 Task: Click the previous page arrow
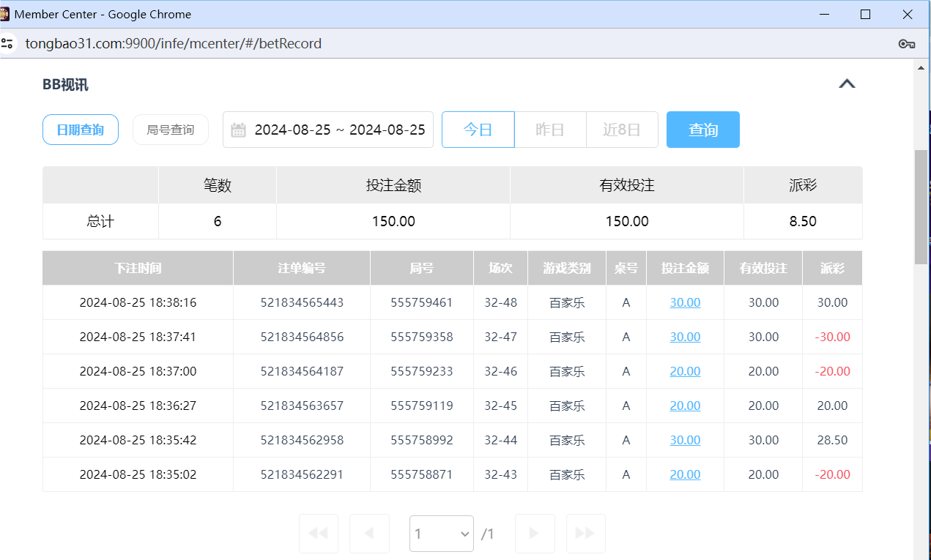coord(369,533)
